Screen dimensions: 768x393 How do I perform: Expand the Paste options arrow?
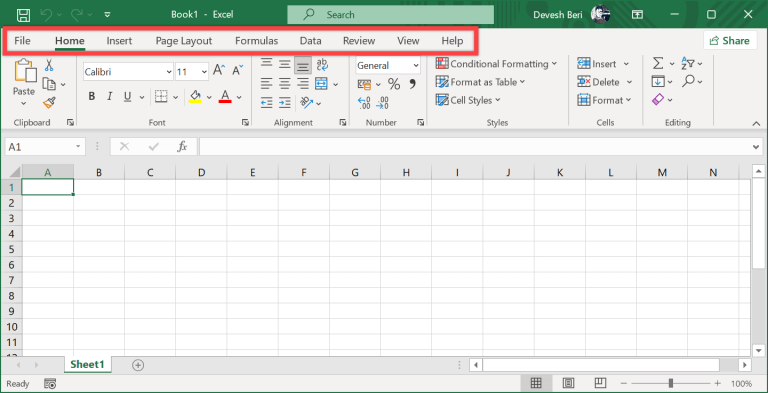coord(24,103)
